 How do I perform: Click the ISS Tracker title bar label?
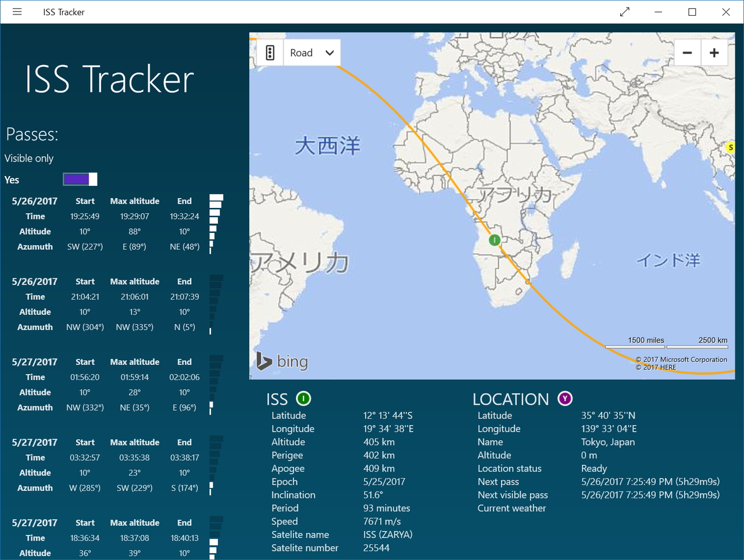pyautogui.click(x=63, y=12)
